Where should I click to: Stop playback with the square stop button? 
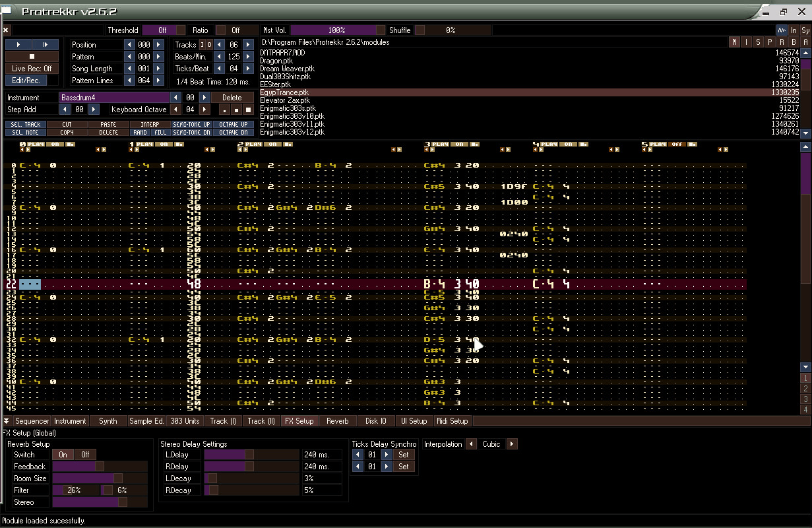point(32,57)
